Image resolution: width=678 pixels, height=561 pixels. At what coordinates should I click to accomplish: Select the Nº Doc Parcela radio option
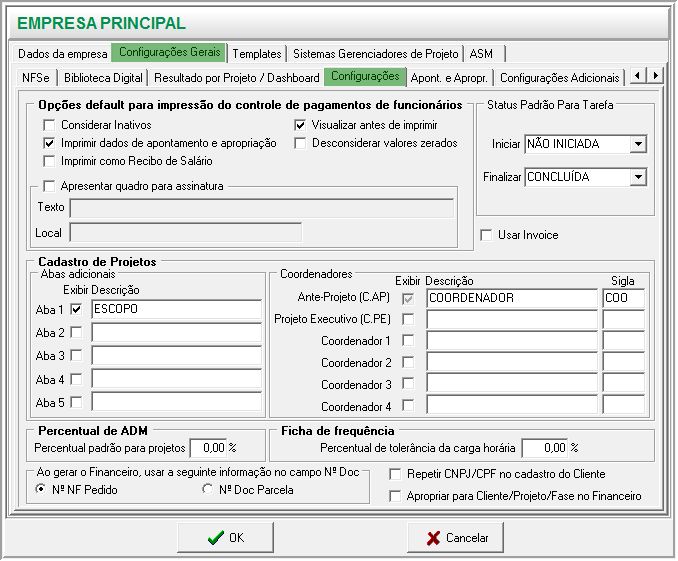tap(208, 489)
